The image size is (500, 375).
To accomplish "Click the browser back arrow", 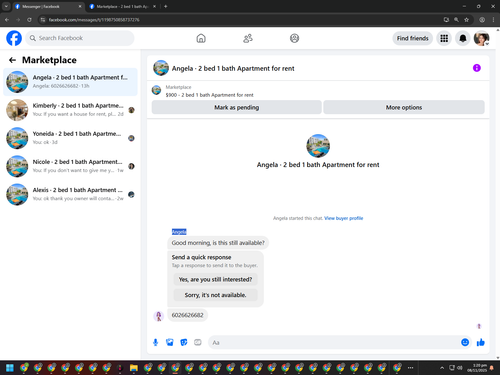I will 7,20.
